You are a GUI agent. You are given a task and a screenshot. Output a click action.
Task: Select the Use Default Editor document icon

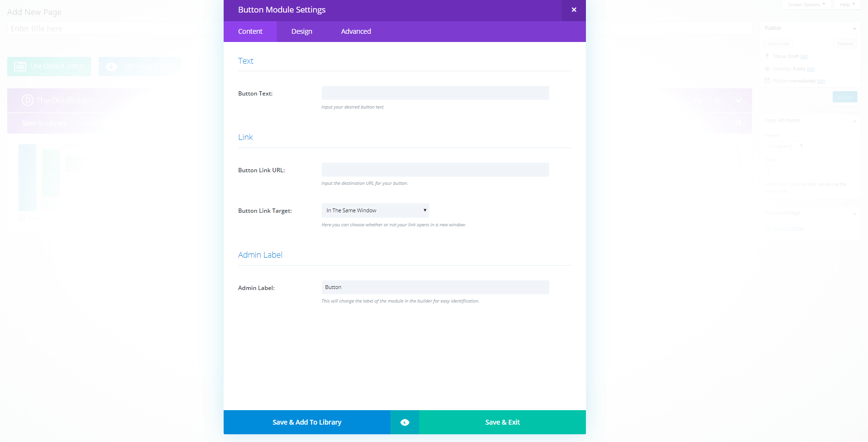coord(20,66)
